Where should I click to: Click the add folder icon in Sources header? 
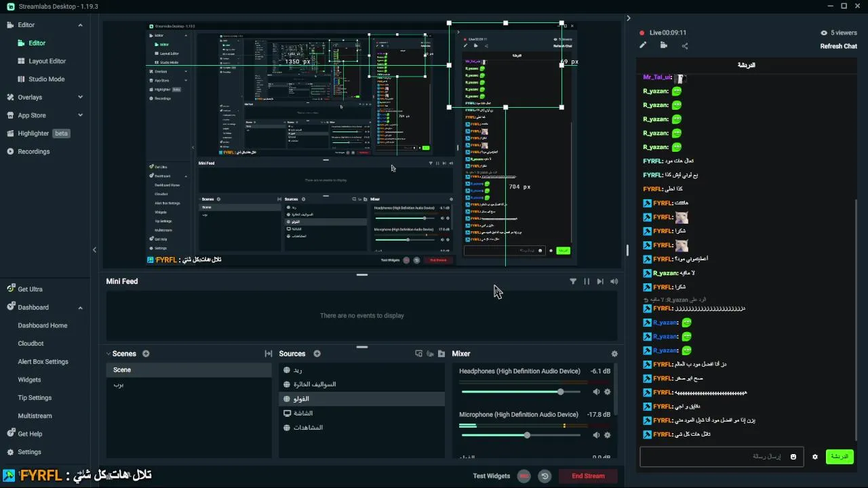[x=441, y=354]
